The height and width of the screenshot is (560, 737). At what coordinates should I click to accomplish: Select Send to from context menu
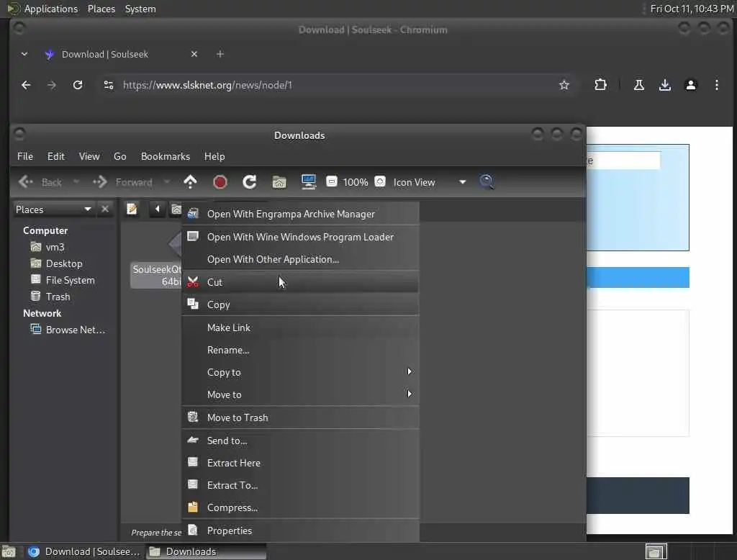tap(300, 441)
